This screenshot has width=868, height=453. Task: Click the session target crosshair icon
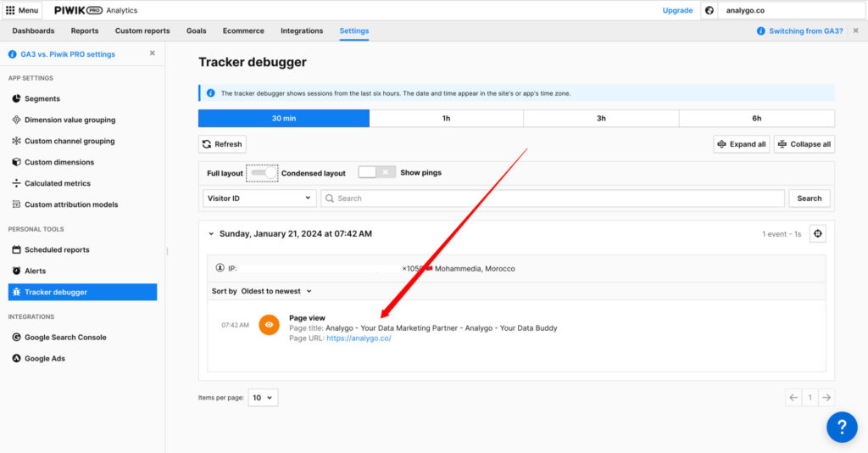[816, 234]
